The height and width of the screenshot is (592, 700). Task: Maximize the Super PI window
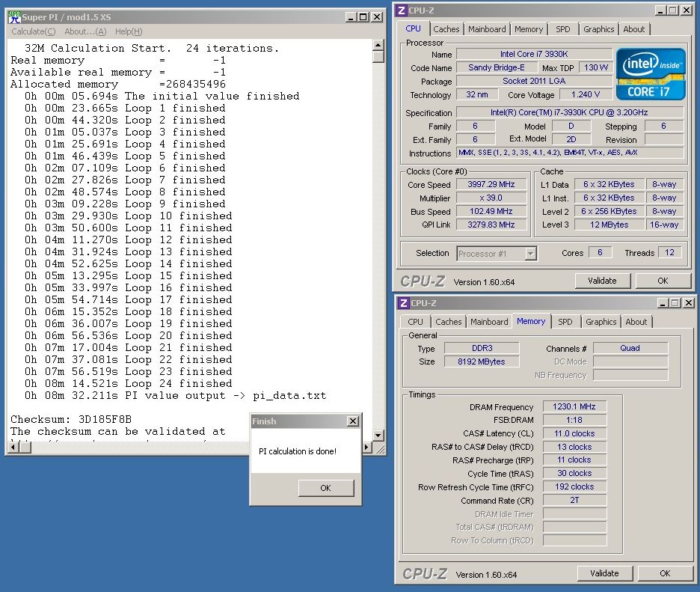tap(363, 17)
